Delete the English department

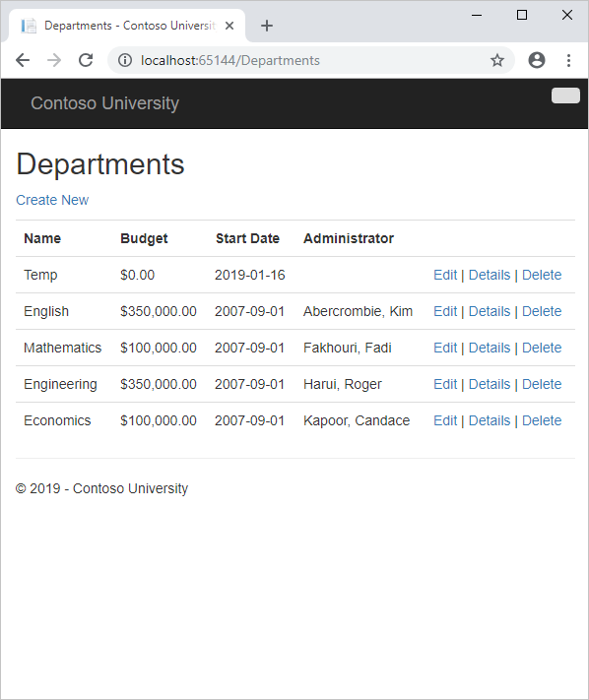542,311
